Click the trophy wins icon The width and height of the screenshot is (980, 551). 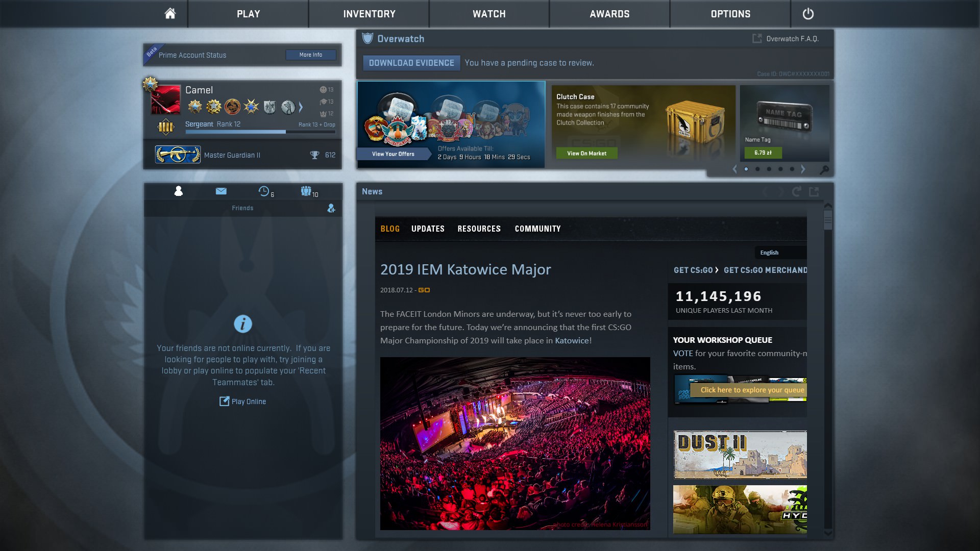(314, 155)
